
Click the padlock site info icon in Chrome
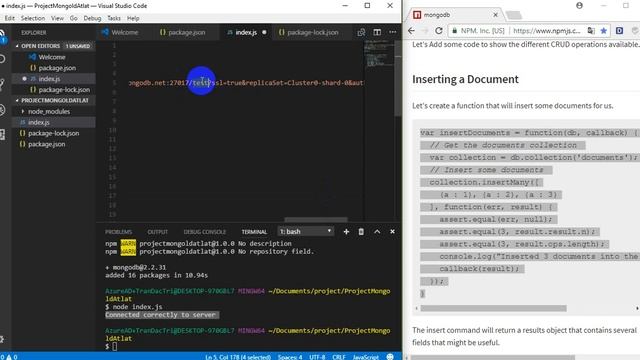454,31
